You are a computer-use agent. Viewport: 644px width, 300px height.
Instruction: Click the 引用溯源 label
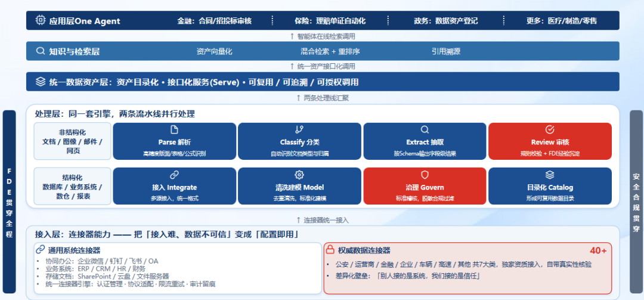click(x=445, y=51)
